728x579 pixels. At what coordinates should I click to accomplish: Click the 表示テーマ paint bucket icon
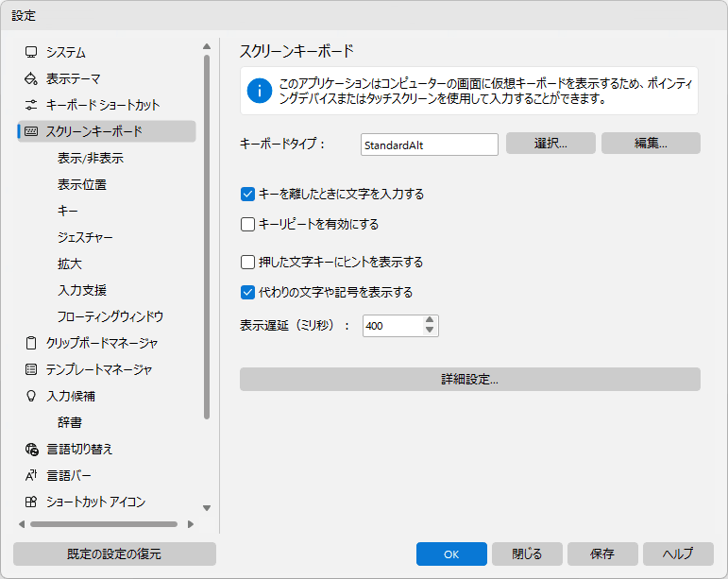coord(31,78)
